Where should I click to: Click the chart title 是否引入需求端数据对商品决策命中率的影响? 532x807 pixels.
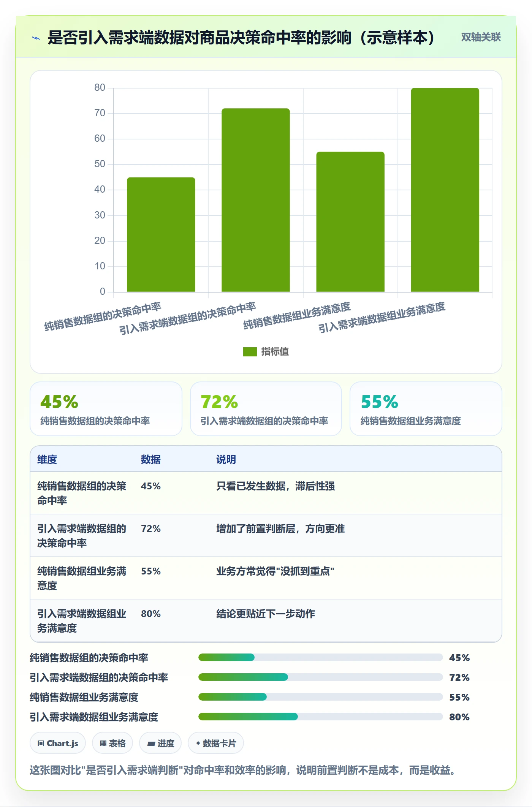pyautogui.click(x=241, y=38)
